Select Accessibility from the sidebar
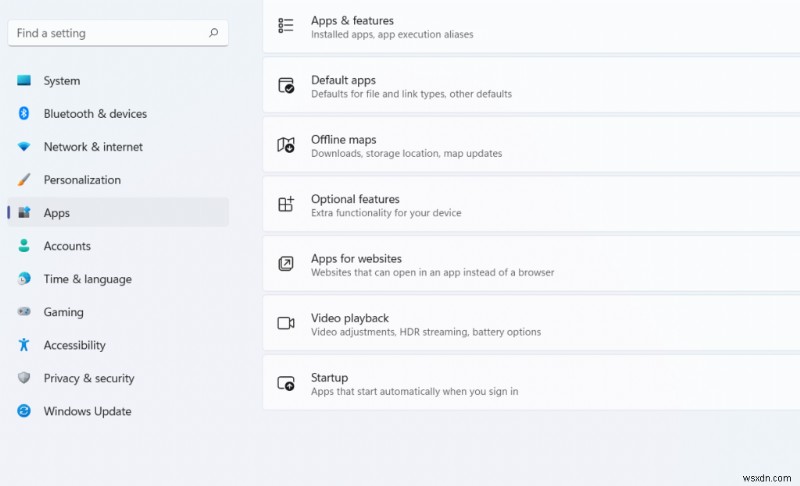The height and width of the screenshot is (486, 800). click(74, 345)
